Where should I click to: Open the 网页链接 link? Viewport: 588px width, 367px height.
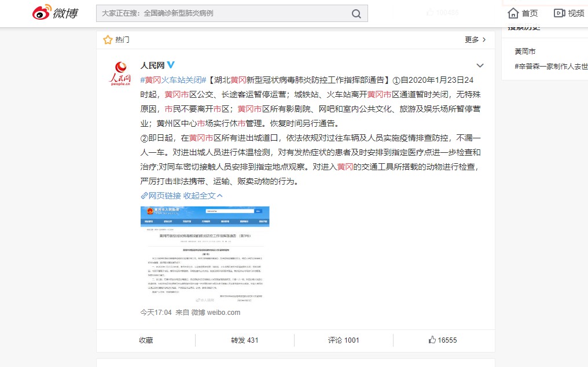tap(161, 196)
